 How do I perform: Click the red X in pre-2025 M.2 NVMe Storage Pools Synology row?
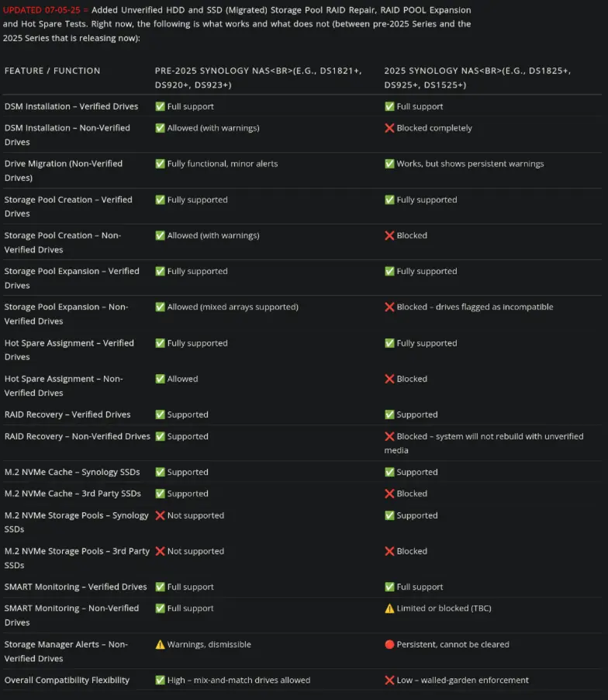[x=160, y=515]
